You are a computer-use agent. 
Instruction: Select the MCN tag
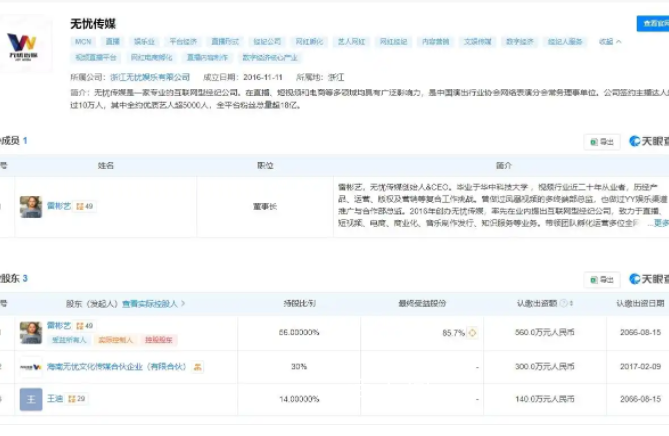click(83, 41)
